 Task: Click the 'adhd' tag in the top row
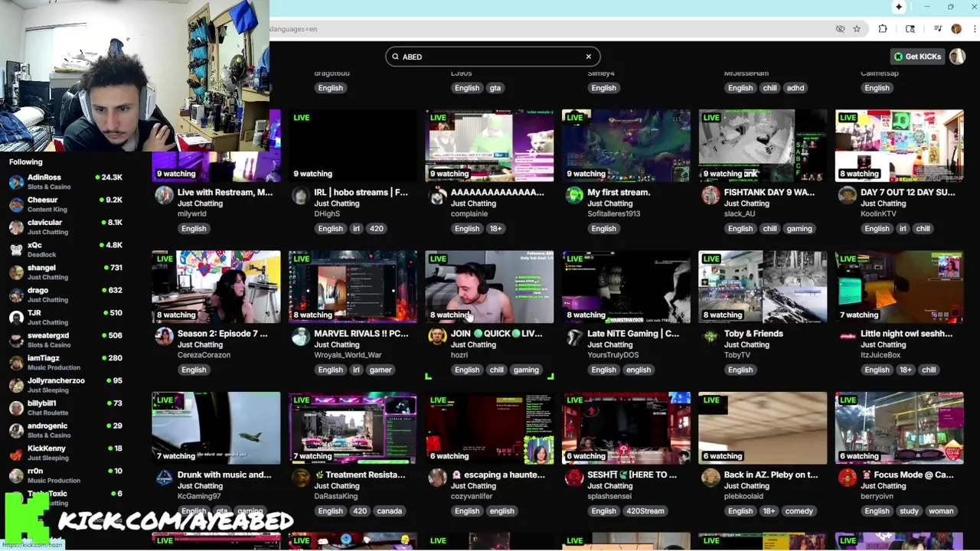coord(795,88)
